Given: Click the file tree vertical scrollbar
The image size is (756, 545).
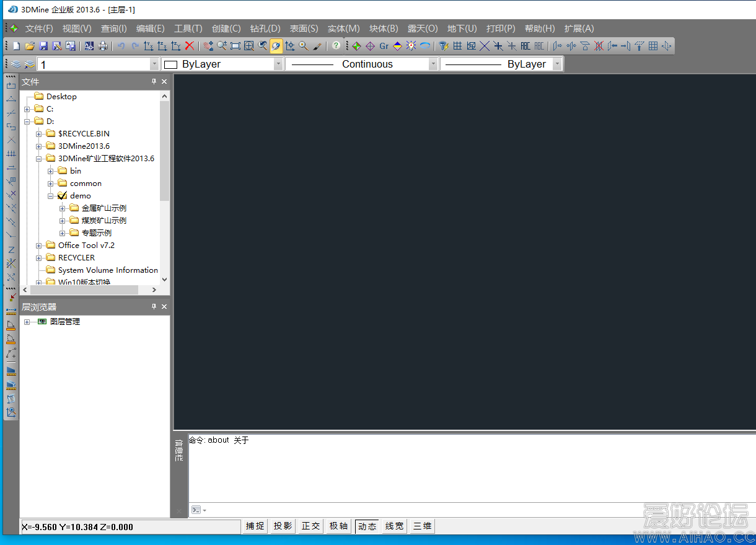Looking at the screenshot, I should 164,150.
